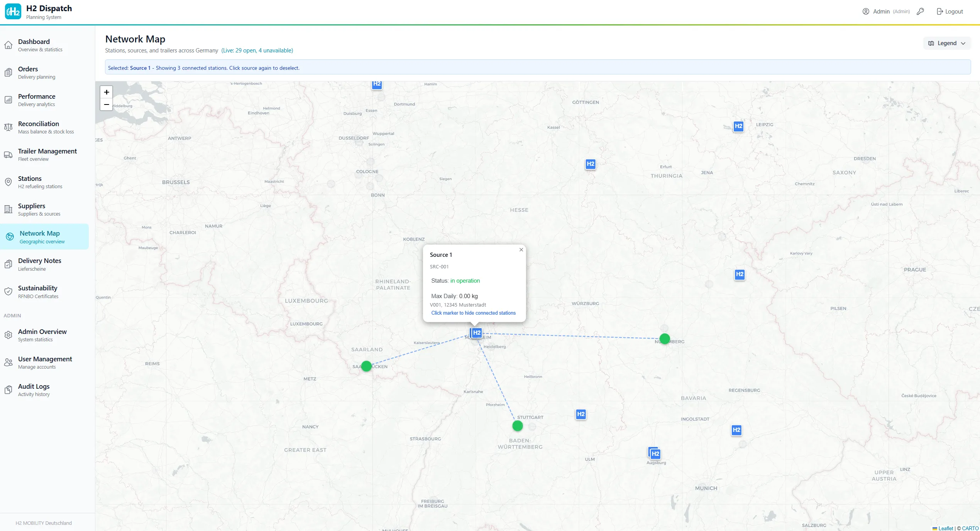
Task: Zoom out on the map
Action: point(107,105)
